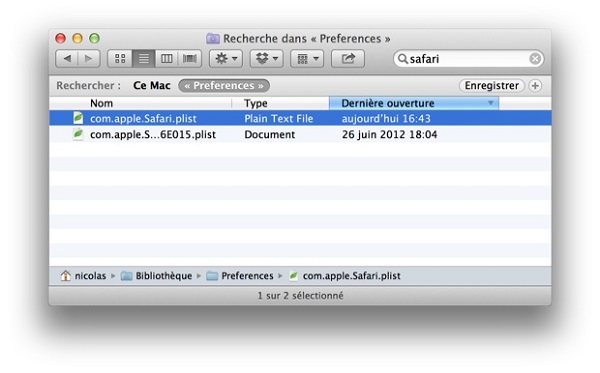Click the magnifying glass search icon

point(403,59)
